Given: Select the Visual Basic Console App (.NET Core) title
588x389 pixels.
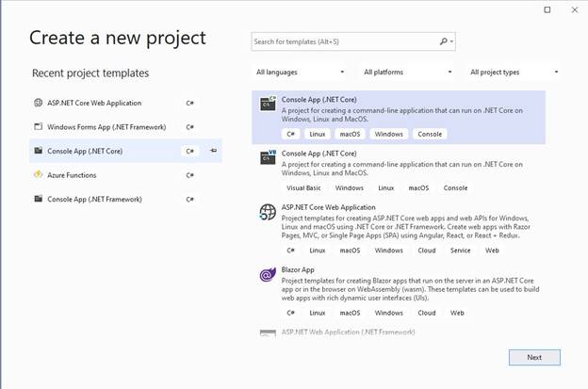Looking at the screenshot, I should pos(318,154).
